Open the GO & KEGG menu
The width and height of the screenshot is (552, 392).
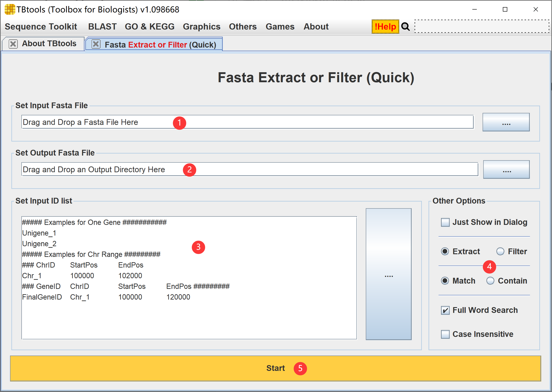point(150,26)
